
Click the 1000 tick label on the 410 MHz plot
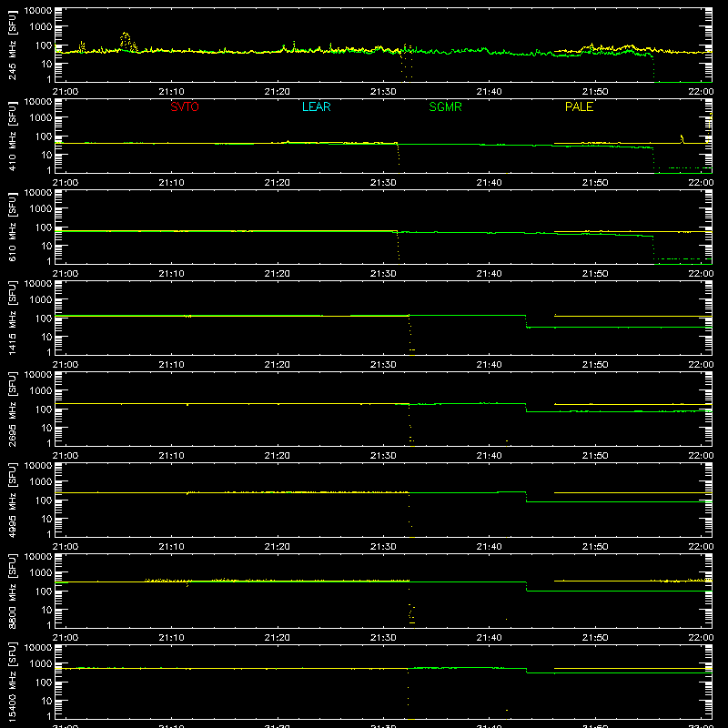[41, 118]
